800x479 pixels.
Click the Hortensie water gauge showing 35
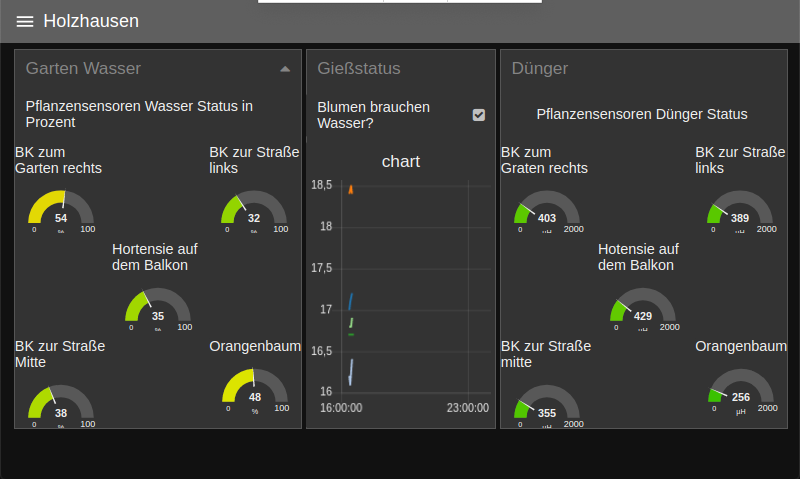point(158,309)
